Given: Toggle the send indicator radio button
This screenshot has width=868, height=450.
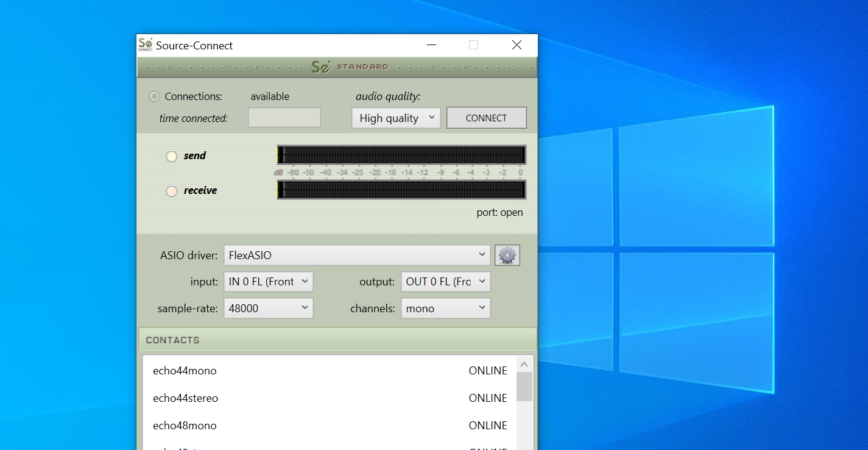Looking at the screenshot, I should point(172,156).
